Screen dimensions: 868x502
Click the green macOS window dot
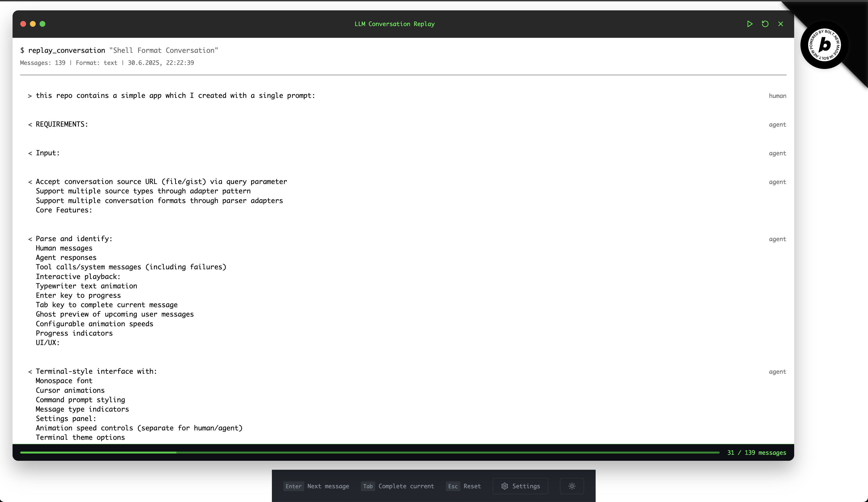coord(42,24)
